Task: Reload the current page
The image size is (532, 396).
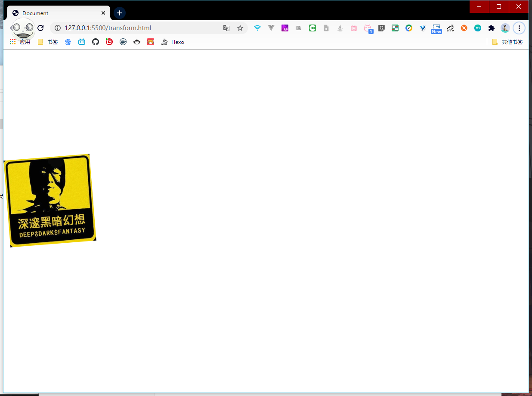Action: point(40,28)
